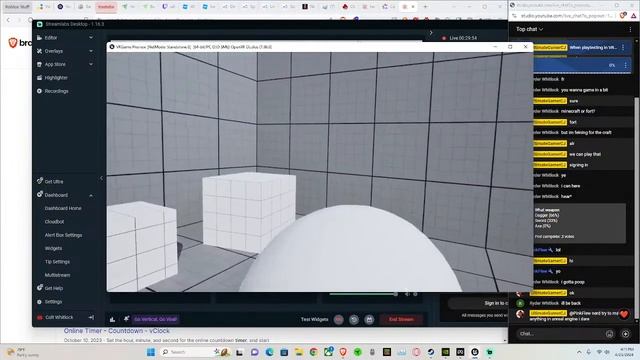Expand the Editor dropdown chevron

pyautogui.click(x=91, y=38)
